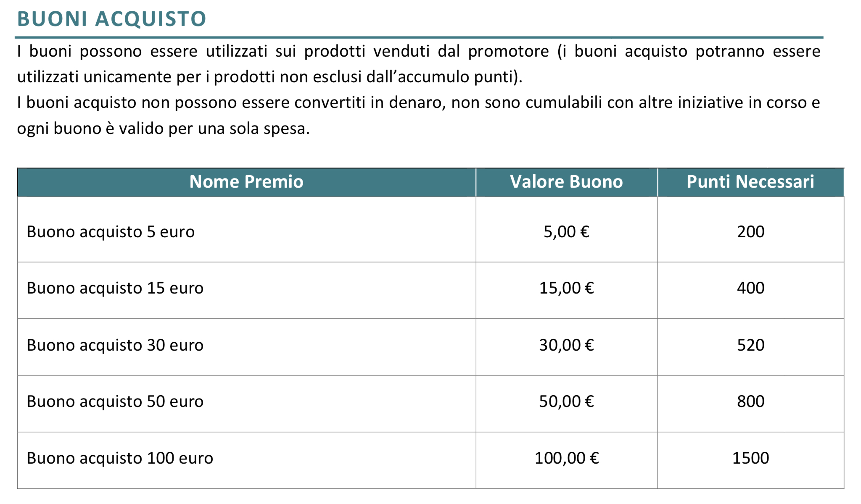Click the sentence starting "I buoni acquisto non possono"
The image size is (861, 504).
point(418,103)
